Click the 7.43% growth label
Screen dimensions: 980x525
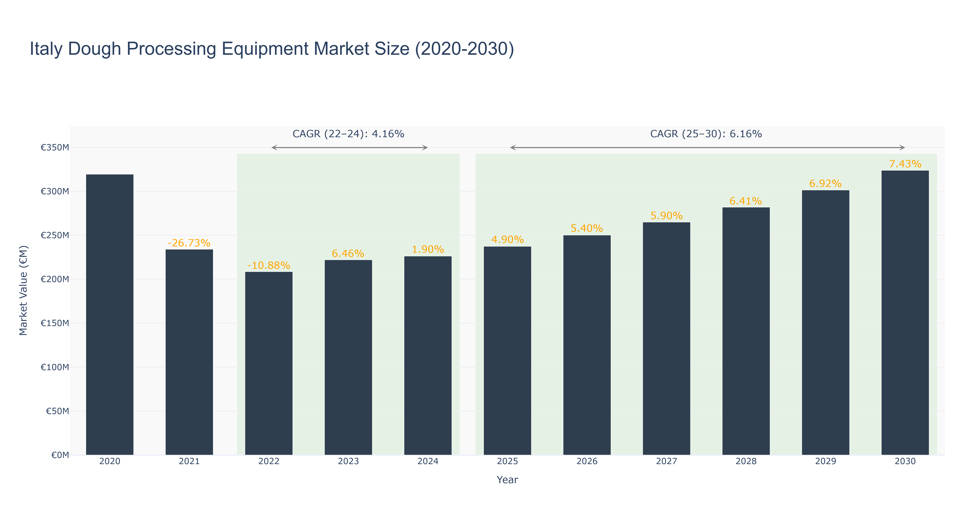click(905, 164)
